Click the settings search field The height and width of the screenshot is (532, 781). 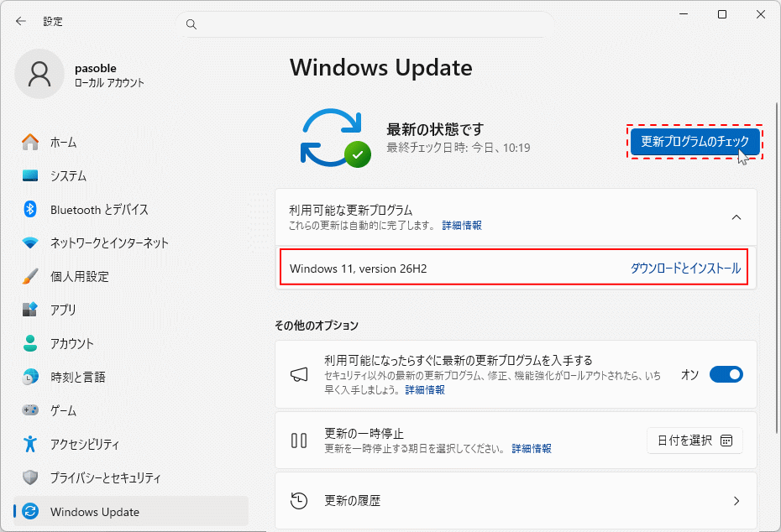[364, 23]
